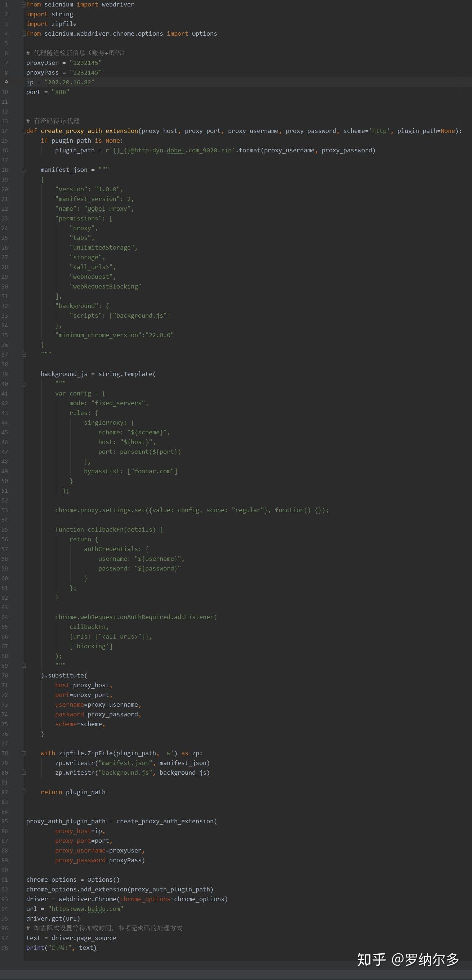This screenshot has height=980, width=472.
Task: Click the print statement on line 98
Action: point(61,948)
